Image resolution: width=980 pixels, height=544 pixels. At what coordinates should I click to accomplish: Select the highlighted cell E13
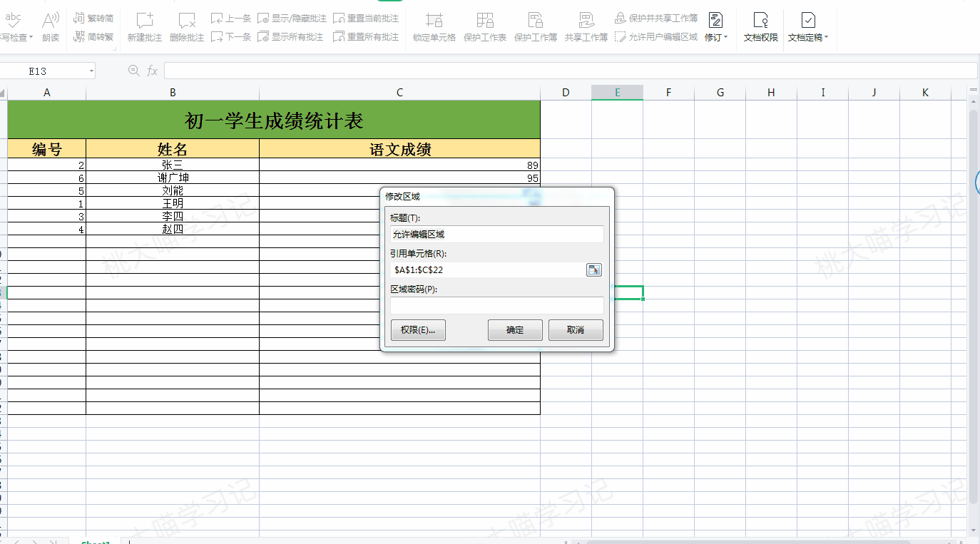pos(628,292)
